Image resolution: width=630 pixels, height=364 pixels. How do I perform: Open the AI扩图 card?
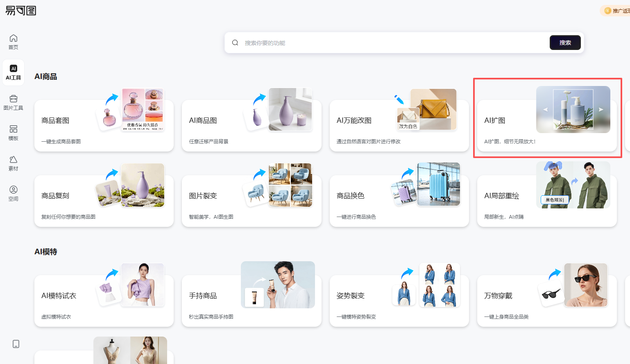pos(547,126)
